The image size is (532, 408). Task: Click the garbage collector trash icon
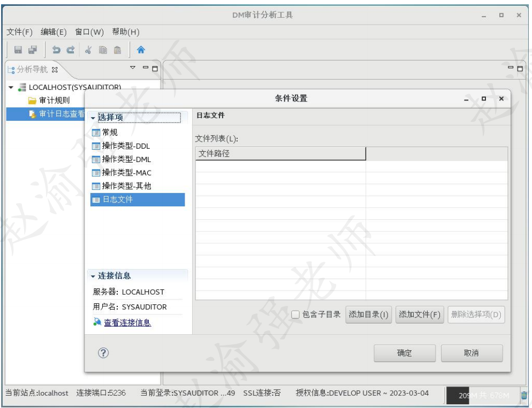pos(524,395)
